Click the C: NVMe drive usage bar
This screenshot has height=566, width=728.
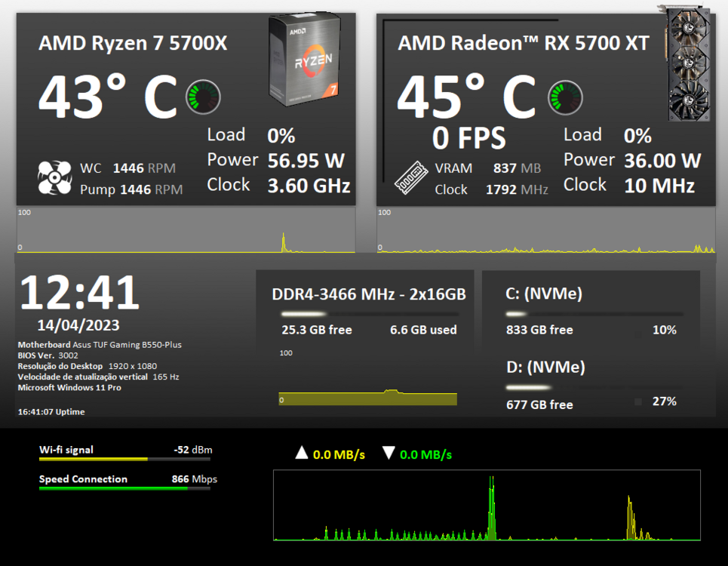(x=594, y=314)
